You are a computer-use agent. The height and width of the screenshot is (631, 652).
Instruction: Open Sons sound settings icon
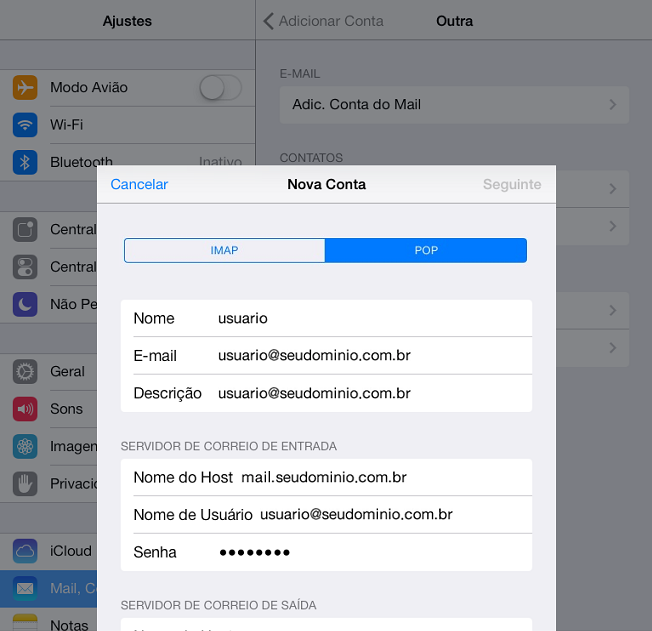pos(25,409)
